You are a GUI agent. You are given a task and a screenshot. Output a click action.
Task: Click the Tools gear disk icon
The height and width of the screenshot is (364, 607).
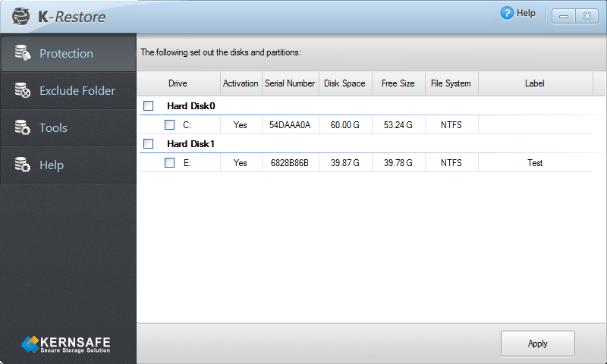pyautogui.click(x=23, y=127)
